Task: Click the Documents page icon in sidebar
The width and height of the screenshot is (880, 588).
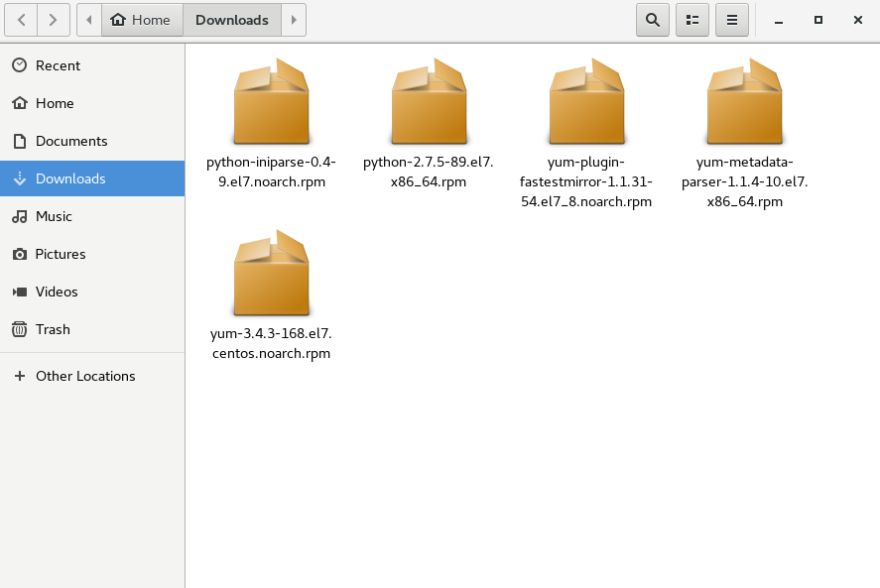Action: pos(20,141)
